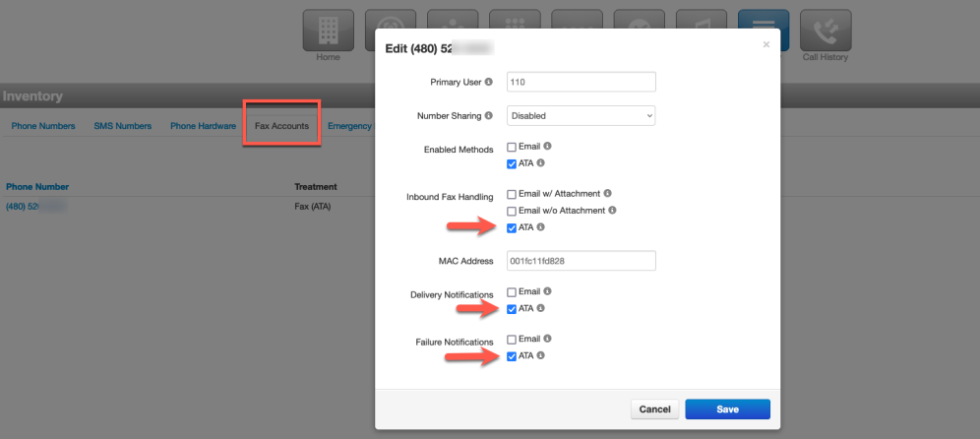Enable Email for Delivery Notifications
The image size is (980, 439).
512,292
